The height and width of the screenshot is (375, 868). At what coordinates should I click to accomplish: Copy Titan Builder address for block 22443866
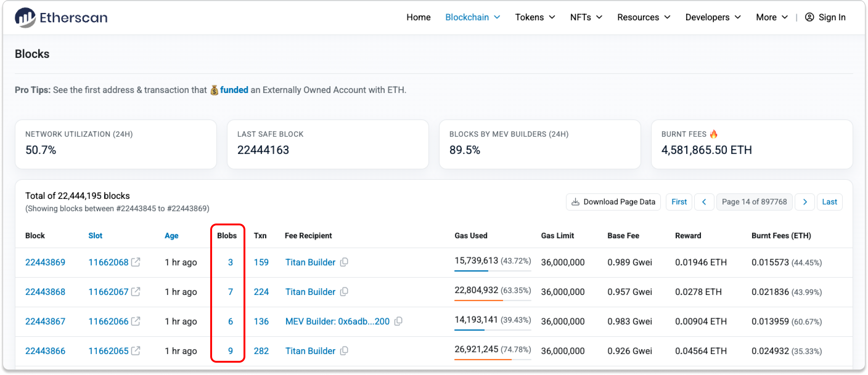[344, 351]
